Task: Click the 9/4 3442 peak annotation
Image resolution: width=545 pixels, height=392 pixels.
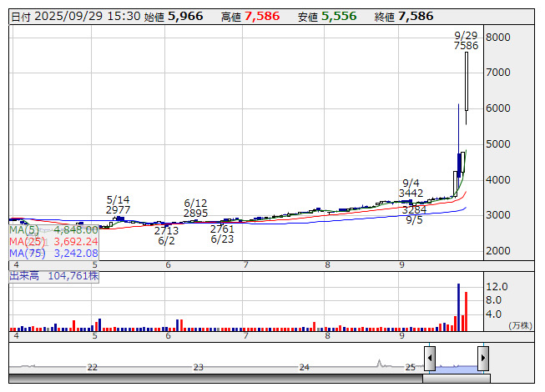Action: (x=411, y=188)
